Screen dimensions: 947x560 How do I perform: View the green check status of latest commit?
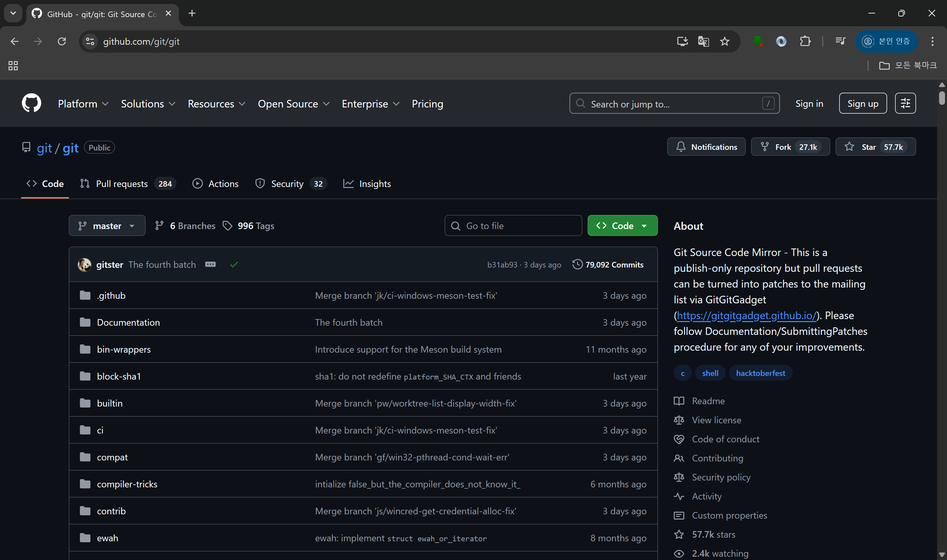(x=234, y=265)
